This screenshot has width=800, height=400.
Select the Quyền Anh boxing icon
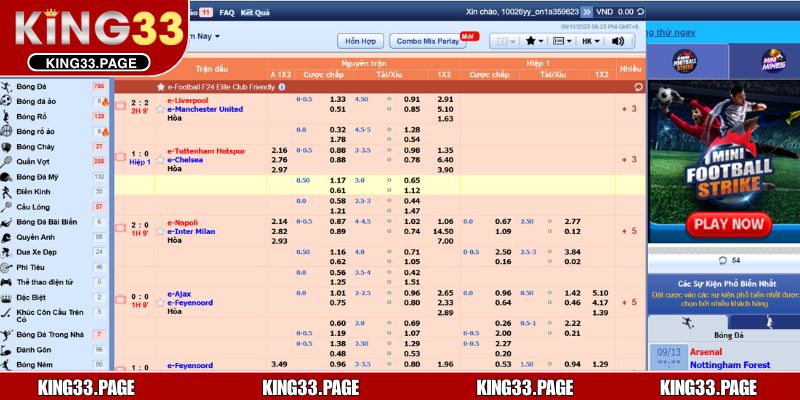click(6, 237)
